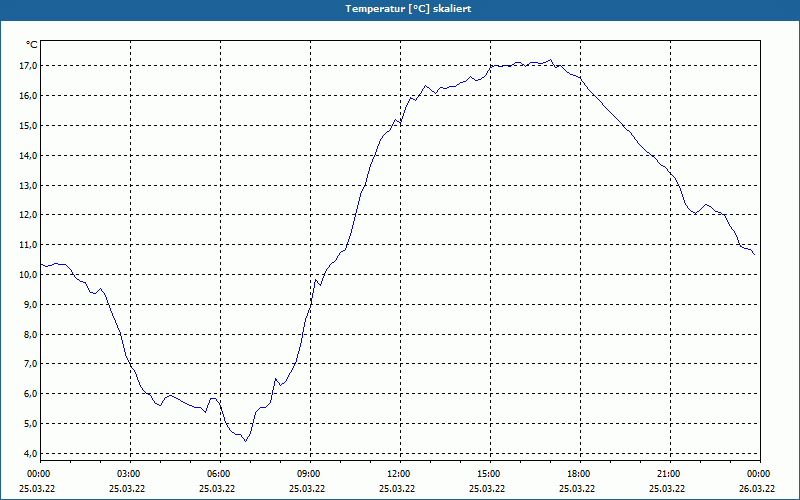
Task: Click the chart title 'Temperatur [°C] skaliert'
Action: 408,9
